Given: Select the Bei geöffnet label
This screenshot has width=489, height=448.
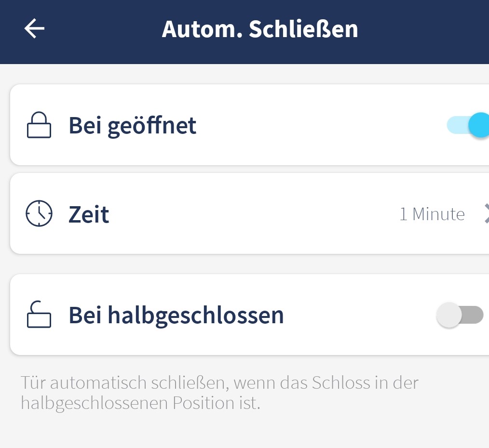Looking at the screenshot, I should [x=133, y=126].
